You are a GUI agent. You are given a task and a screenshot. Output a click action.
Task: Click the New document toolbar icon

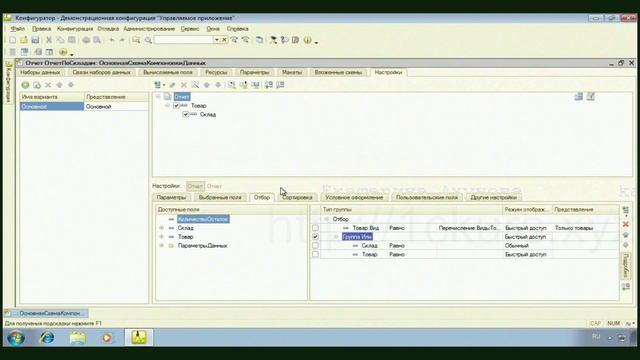click(x=12, y=40)
